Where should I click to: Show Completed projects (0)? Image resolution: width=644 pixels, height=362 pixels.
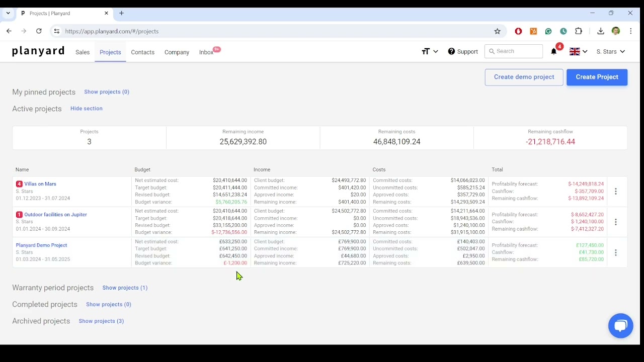109,304
